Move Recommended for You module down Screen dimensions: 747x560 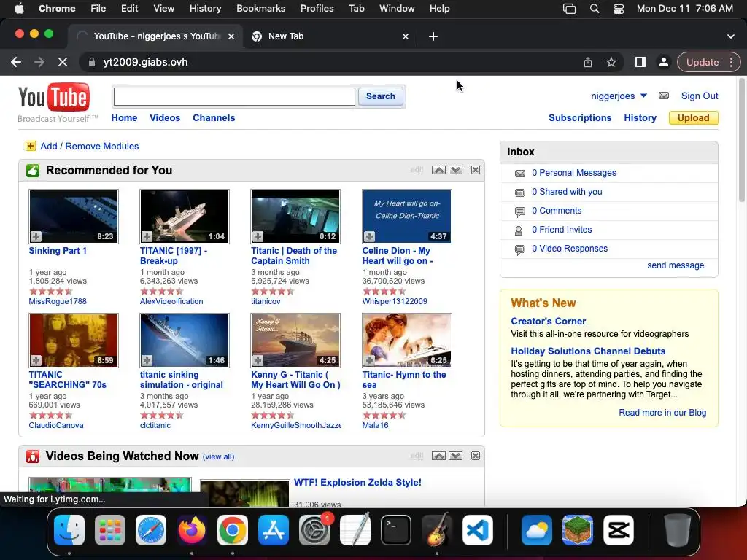coord(455,170)
